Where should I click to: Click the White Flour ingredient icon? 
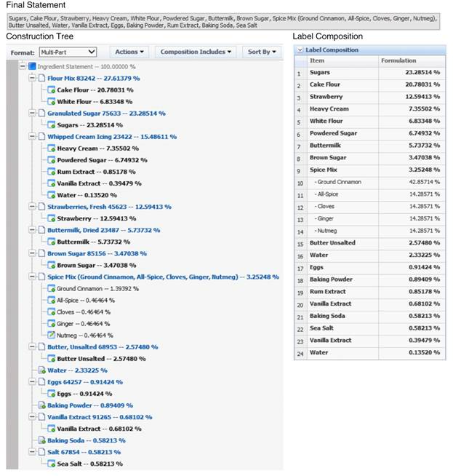click(x=51, y=102)
